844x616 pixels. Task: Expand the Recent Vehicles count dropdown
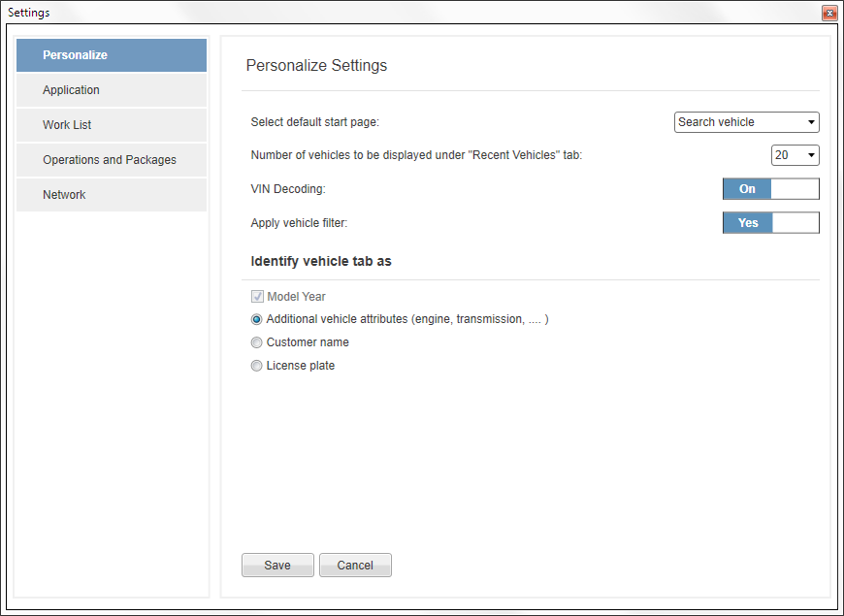coord(795,155)
